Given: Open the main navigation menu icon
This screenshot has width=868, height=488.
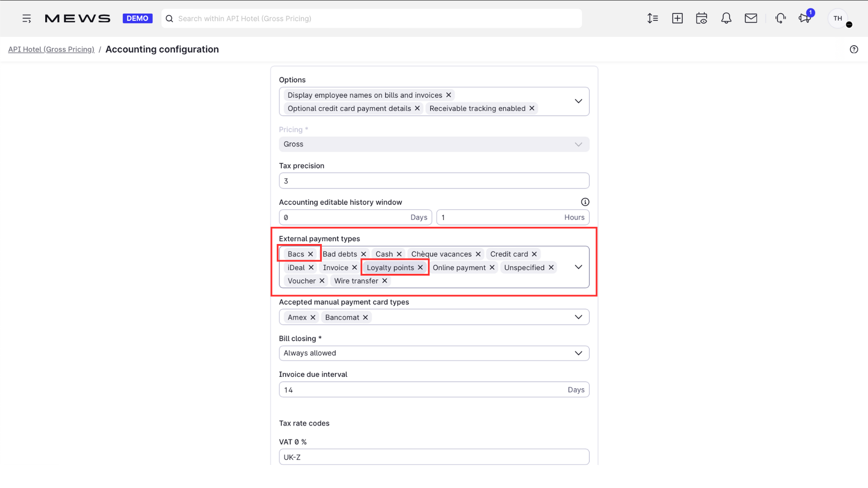Looking at the screenshot, I should coord(27,19).
